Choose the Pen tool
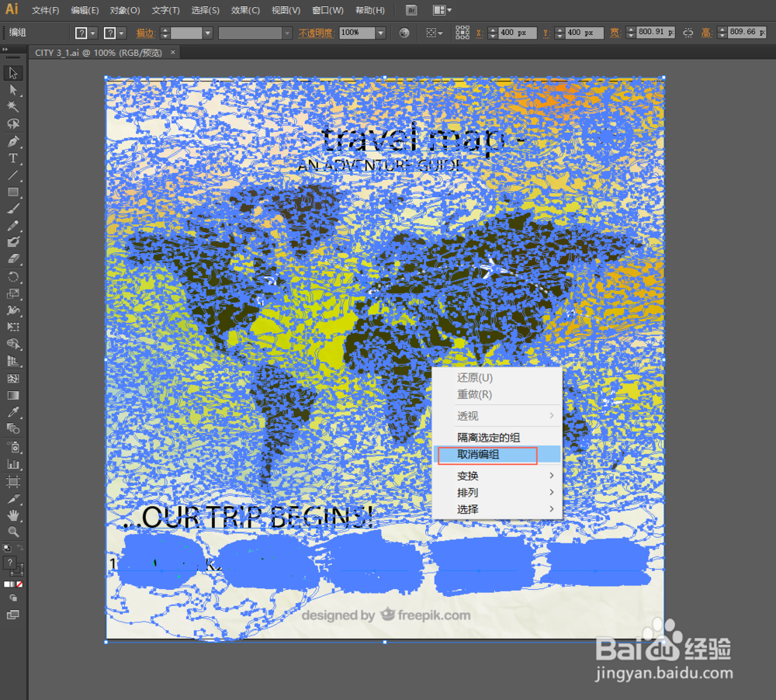 click(x=12, y=141)
